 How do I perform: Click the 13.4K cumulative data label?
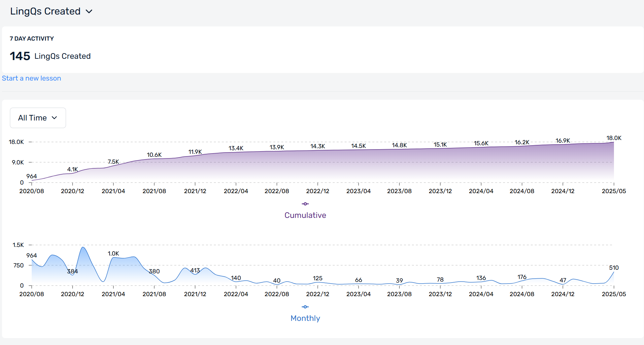(x=236, y=148)
